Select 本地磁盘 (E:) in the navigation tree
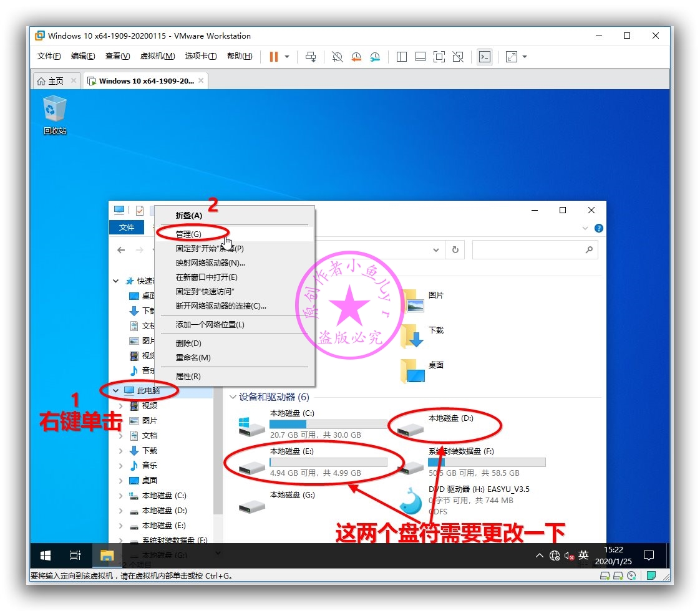The image size is (700, 611). [164, 526]
